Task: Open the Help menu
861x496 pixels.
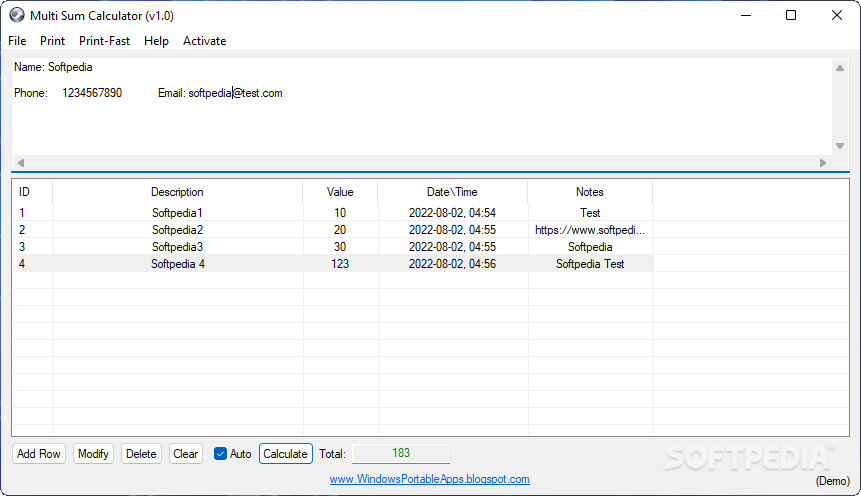Action: (156, 41)
